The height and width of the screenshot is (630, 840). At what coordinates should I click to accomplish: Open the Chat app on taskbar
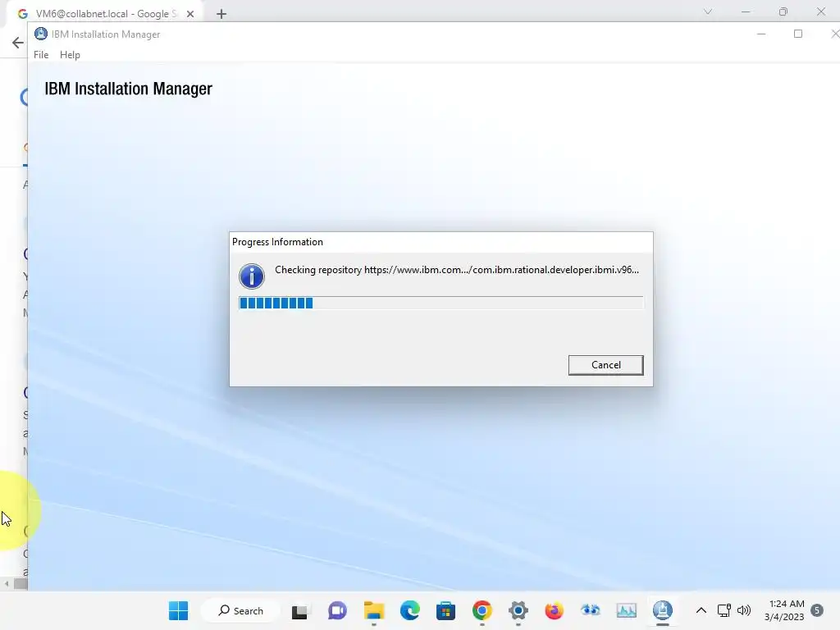tap(337, 610)
